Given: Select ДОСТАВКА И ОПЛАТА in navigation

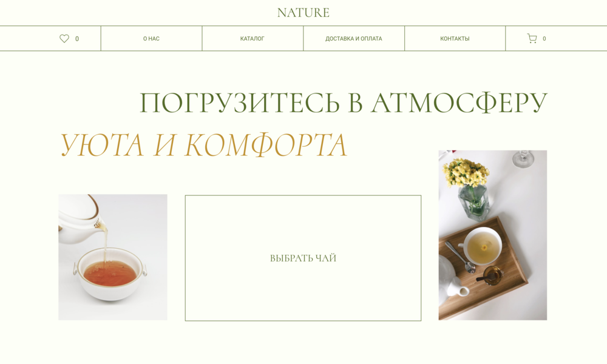Looking at the screenshot, I should click(353, 39).
